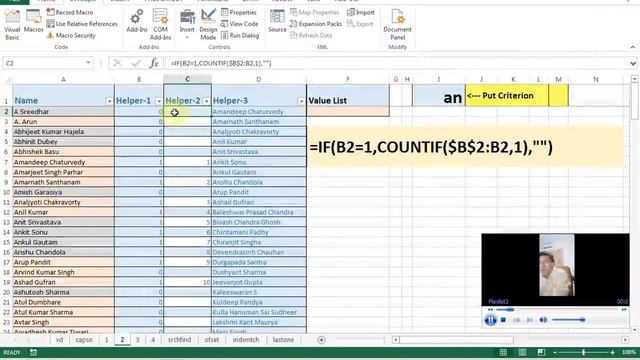Open the Name column filter dropdown
Viewport: 640px width, 360px height.
(109, 101)
